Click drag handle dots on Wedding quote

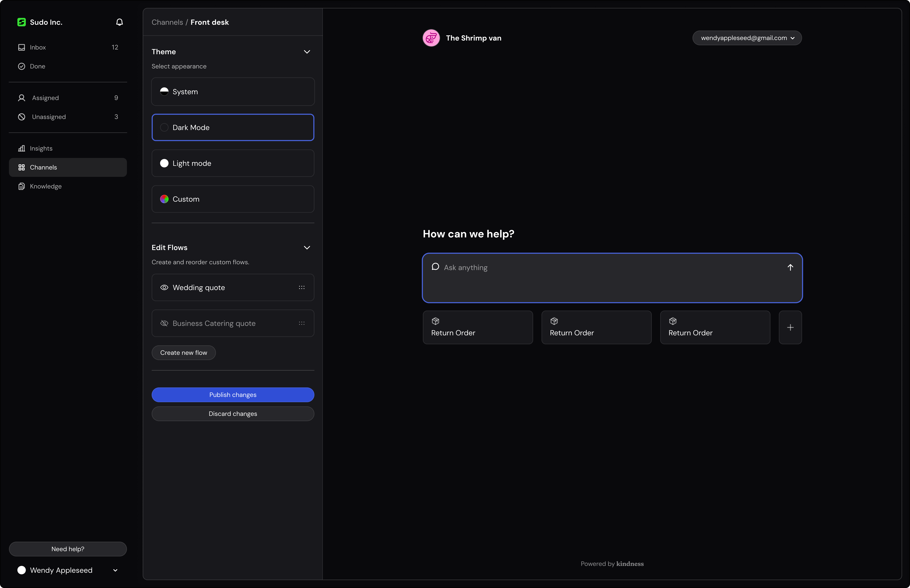(x=302, y=288)
